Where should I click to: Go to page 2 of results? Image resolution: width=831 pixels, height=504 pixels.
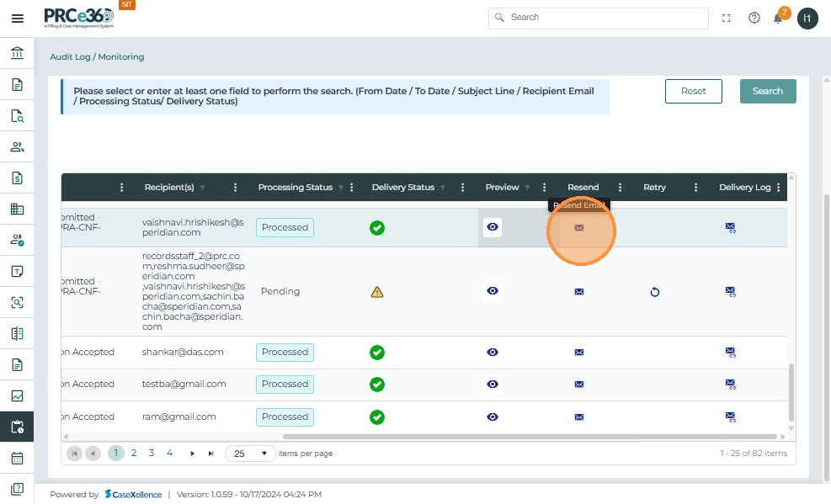pyautogui.click(x=134, y=453)
